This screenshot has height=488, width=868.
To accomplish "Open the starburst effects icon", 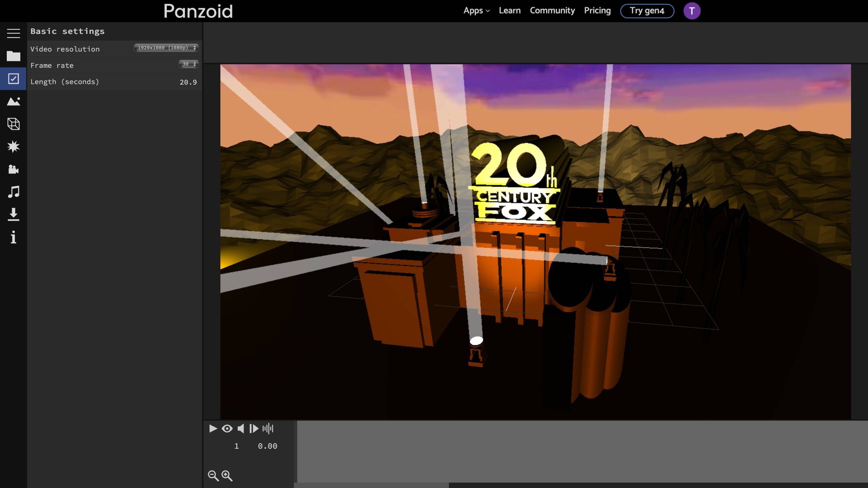I will coord(13,147).
